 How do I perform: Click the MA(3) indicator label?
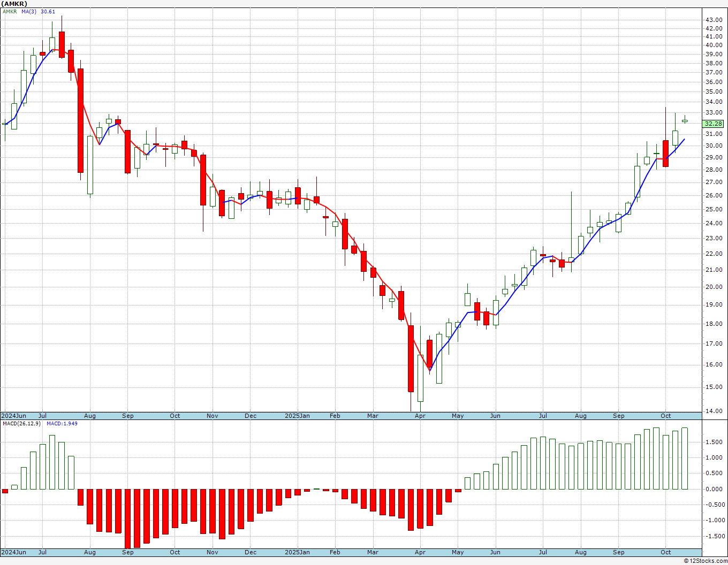pos(29,12)
